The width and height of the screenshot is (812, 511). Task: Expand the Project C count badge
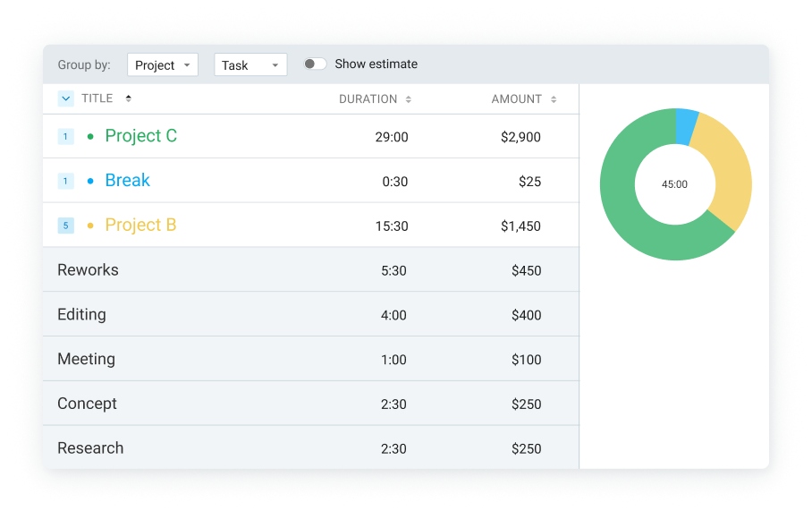pyautogui.click(x=65, y=137)
